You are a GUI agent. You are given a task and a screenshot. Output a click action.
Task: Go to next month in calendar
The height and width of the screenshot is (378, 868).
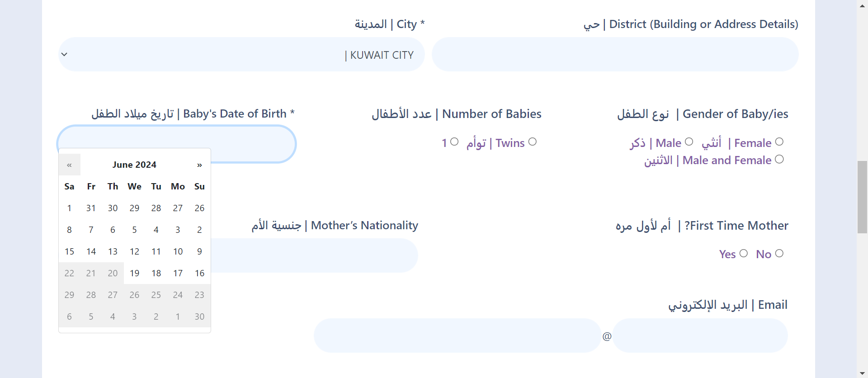(199, 165)
